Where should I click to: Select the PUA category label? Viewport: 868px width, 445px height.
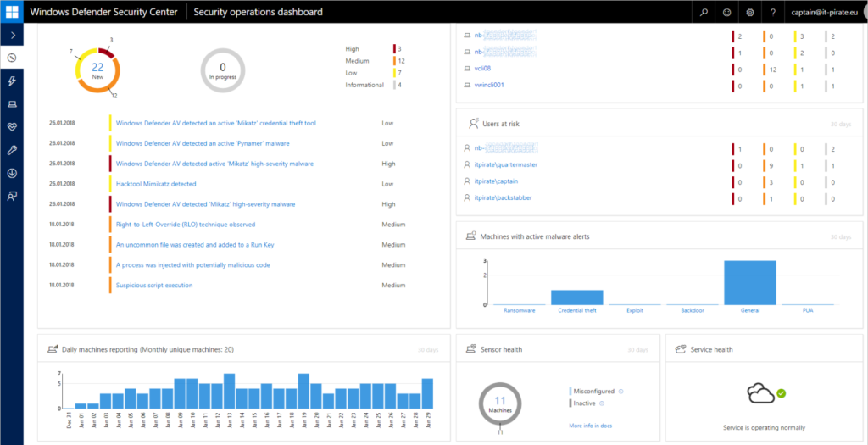tap(808, 311)
